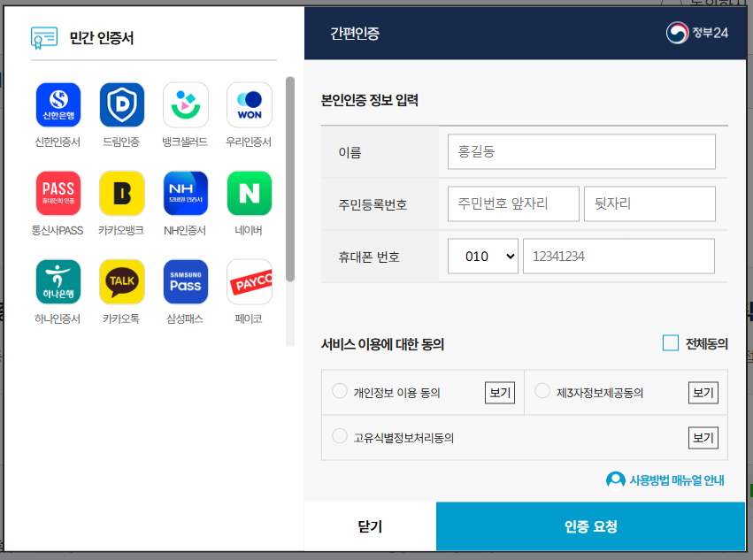The width and height of the screenshot is (753, 560).
Task: Choose the 드림인증 certificate icon
Action: tap(122, 104)
